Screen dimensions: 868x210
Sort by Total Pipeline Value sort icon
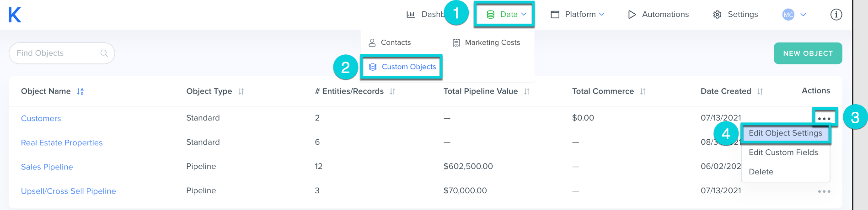[527, 91]
